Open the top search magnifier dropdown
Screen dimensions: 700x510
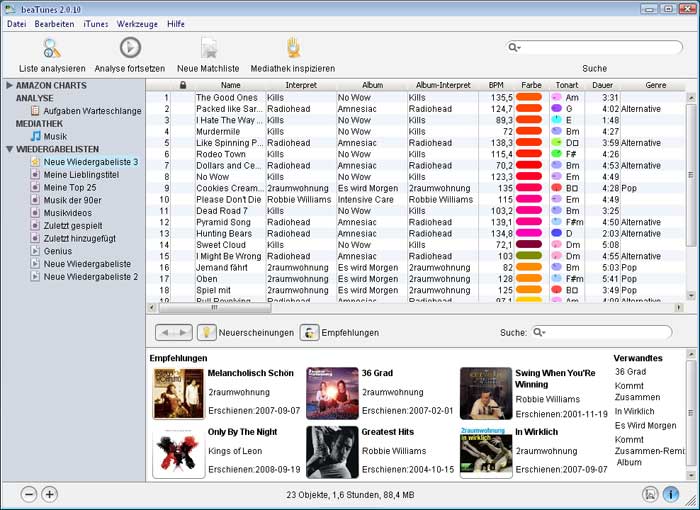point(515,47)
